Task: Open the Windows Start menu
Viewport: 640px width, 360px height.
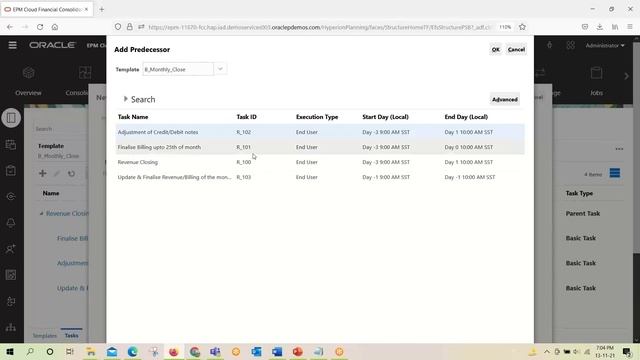Action: tap(10, 351)
